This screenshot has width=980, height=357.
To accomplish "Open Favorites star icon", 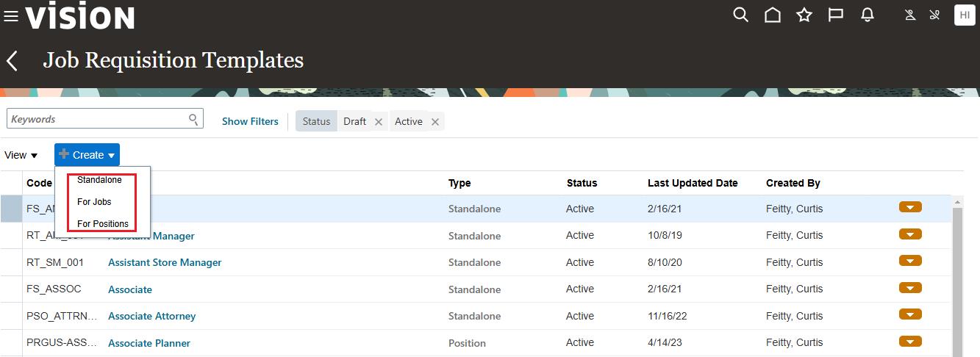I will pos(804,15).
